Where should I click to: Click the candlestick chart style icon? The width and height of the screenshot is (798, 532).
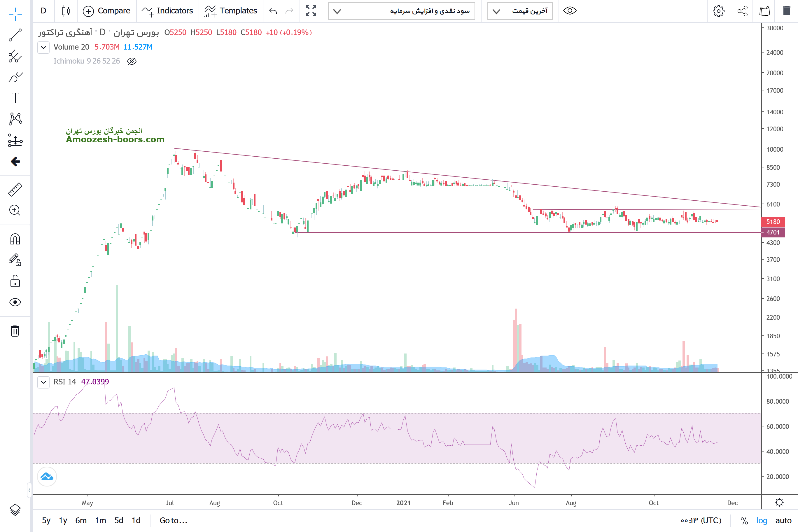[x=66, y=11]
